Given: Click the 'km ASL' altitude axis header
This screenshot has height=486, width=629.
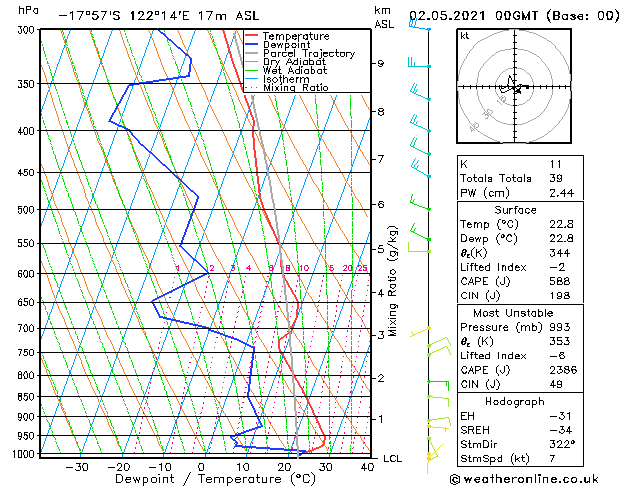Looking at the screenshot, I should (x=383, y=17).
